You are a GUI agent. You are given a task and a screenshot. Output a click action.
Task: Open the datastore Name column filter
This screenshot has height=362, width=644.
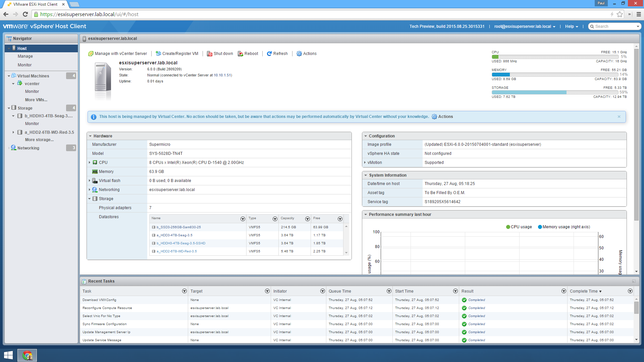(243, 219)
